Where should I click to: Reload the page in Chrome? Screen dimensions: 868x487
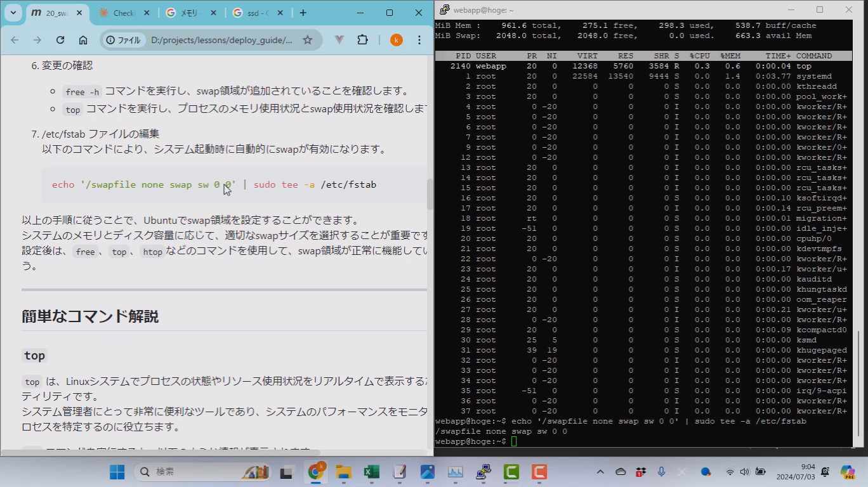tap(60, 40)
